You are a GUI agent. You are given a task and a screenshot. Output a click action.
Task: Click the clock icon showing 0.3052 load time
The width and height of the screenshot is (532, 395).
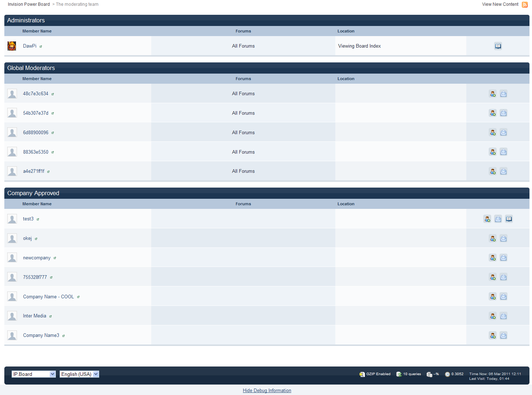click(x=447, y=374)
